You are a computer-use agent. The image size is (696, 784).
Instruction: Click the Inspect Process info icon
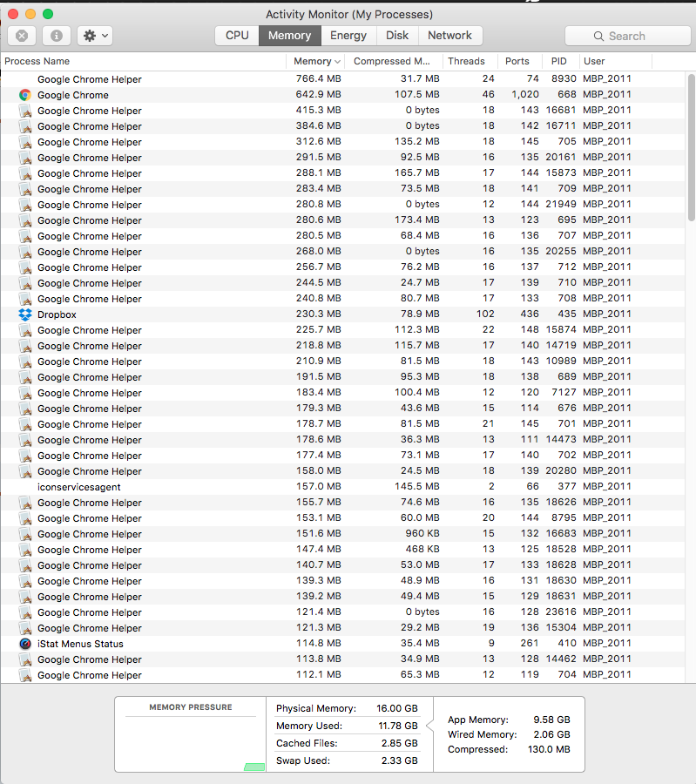[57, 36]
